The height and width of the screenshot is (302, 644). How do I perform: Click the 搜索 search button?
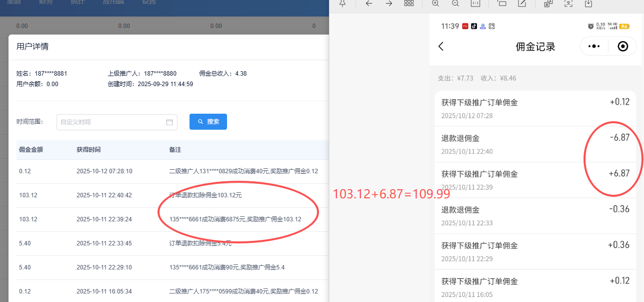pyautogui.click(x=208, y=122)
